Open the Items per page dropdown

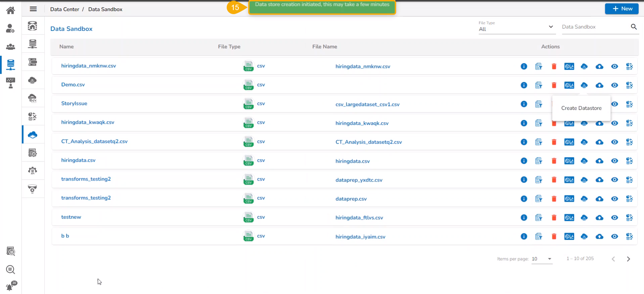point(542,259)
